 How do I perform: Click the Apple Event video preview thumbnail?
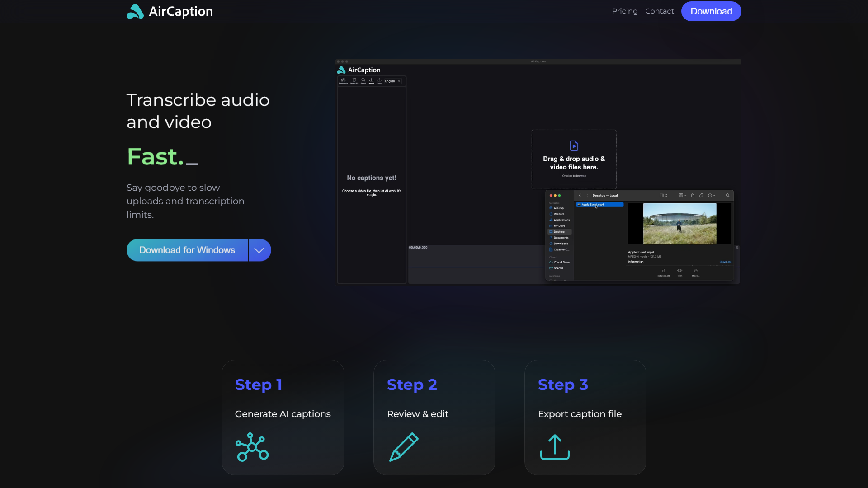click(679, 224)
